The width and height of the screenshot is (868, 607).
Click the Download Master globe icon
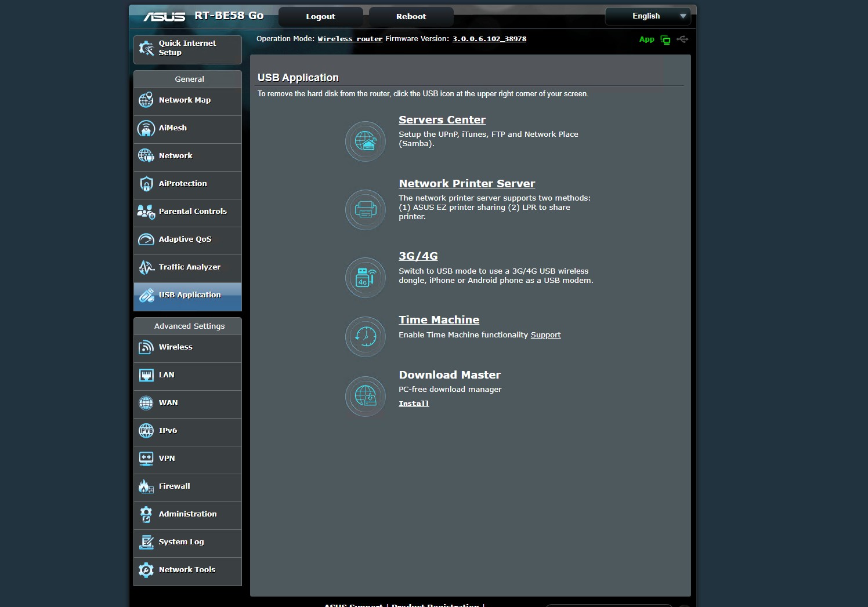(366, 397)
